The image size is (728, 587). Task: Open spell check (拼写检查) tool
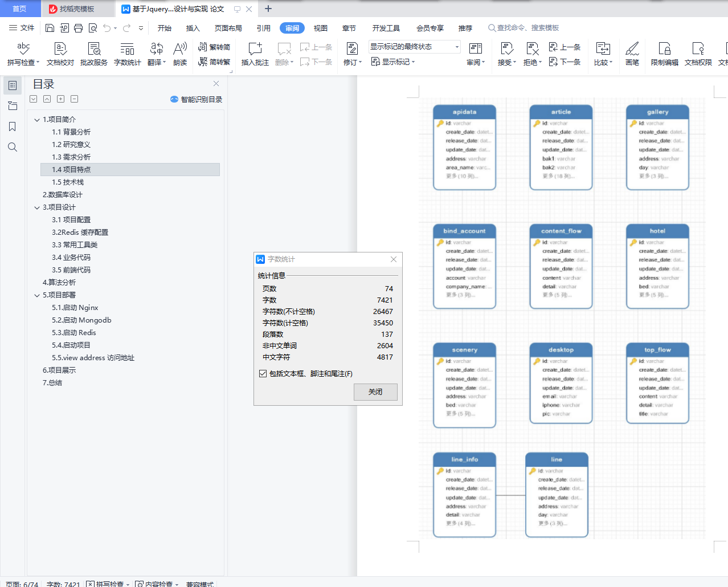pos(23,54)
